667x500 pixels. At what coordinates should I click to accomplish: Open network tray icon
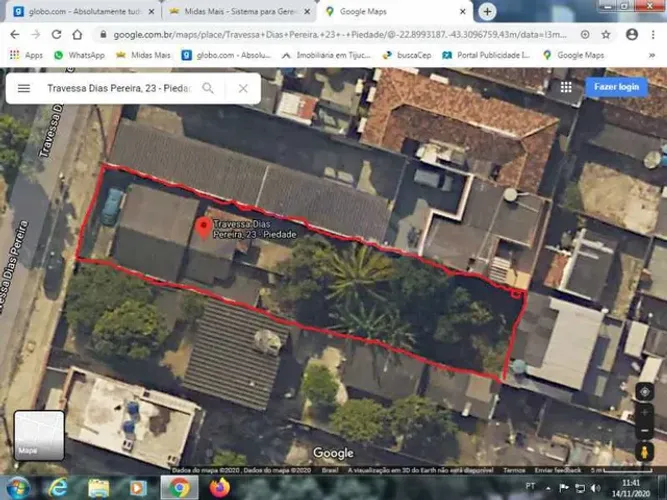[580, 488]
